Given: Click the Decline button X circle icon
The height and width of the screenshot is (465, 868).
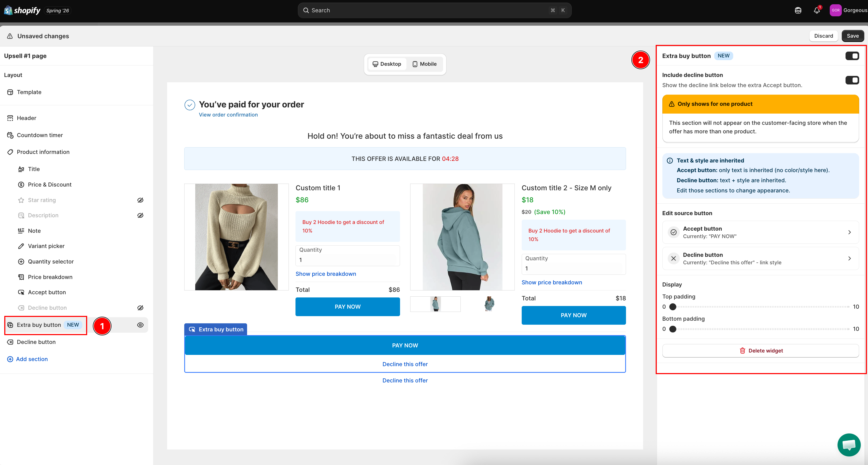Looking at the screenshot, I should point(673,258).
